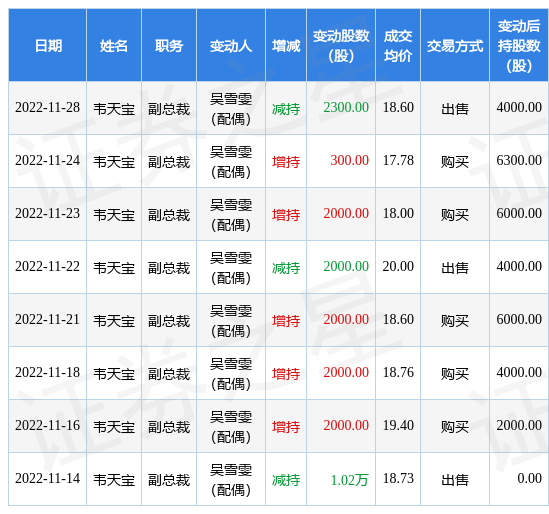This screenshot has height=514, width=549.
Task: Click 吴雪雯(配偶) in the 2022-11-21 row
Action: 231,321
